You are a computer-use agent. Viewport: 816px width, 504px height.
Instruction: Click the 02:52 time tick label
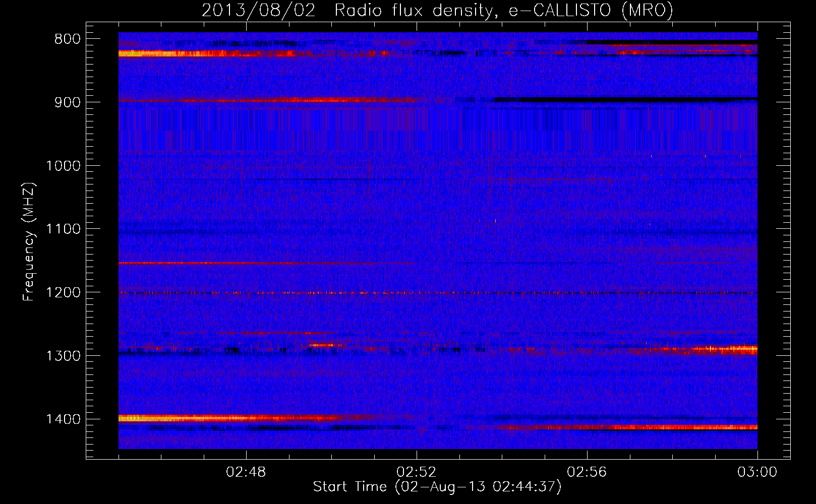417,472
